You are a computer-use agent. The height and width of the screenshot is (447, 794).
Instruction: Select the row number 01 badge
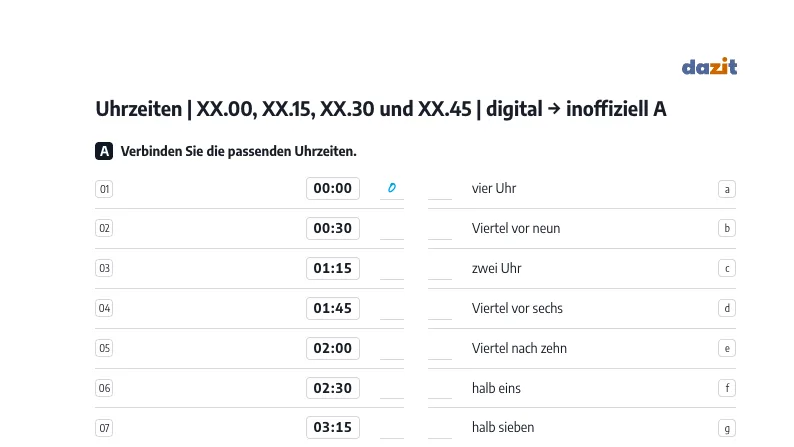tap(104, 189)
